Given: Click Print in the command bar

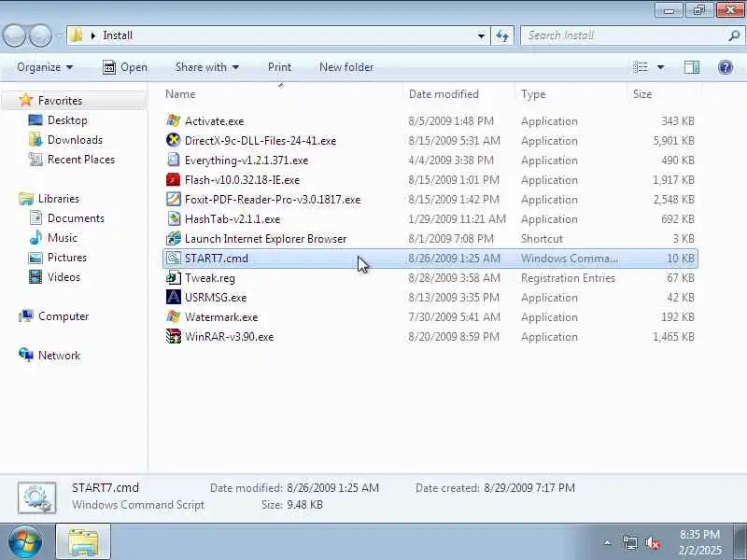Looking at the screenshot, I should pos(279,67).
